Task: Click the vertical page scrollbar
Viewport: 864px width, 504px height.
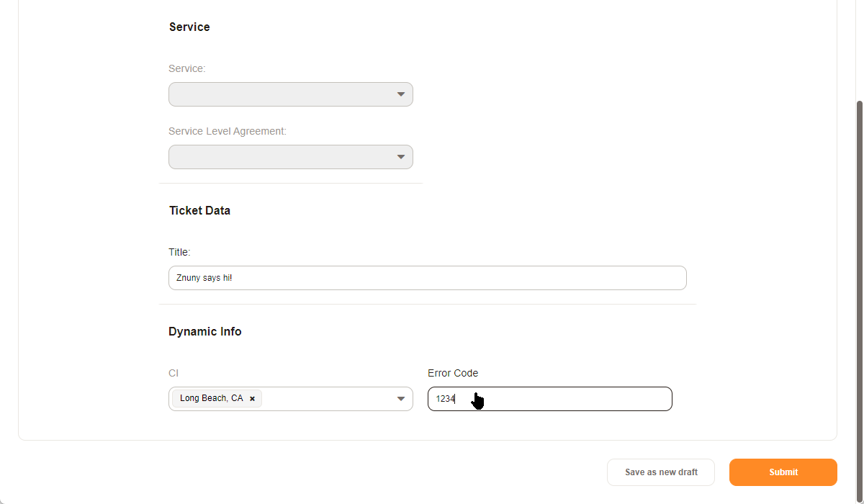Action: point(858,288)
